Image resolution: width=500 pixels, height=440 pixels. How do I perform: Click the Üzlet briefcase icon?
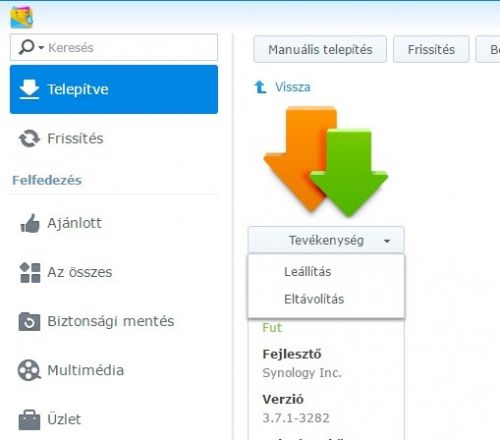tap(29, 420)
